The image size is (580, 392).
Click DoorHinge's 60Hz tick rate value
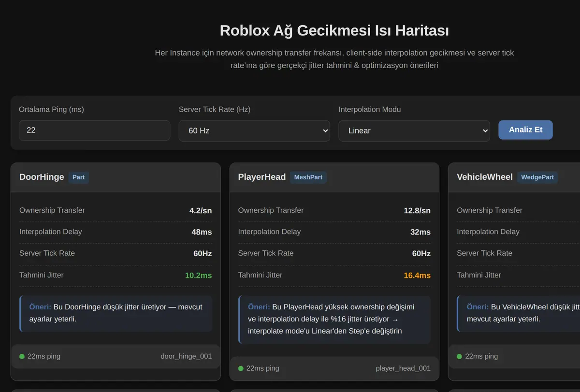coord(203,253)
